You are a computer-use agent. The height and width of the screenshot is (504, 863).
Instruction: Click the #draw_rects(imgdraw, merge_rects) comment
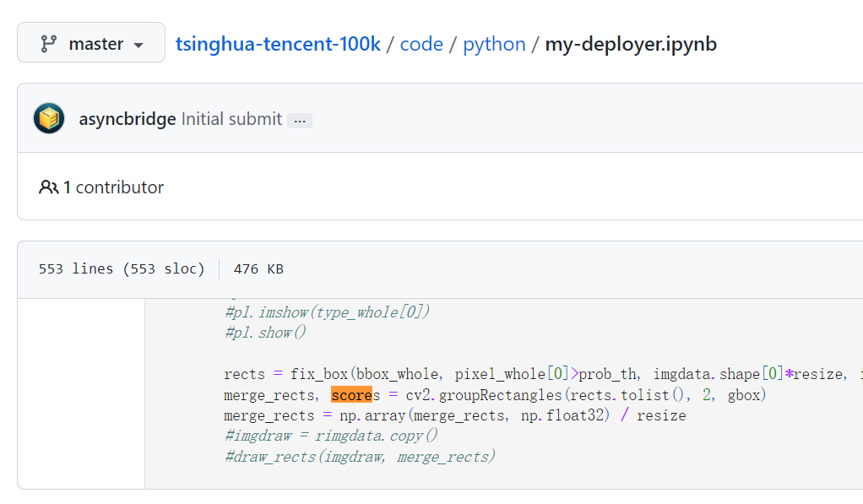click(360, 457)
